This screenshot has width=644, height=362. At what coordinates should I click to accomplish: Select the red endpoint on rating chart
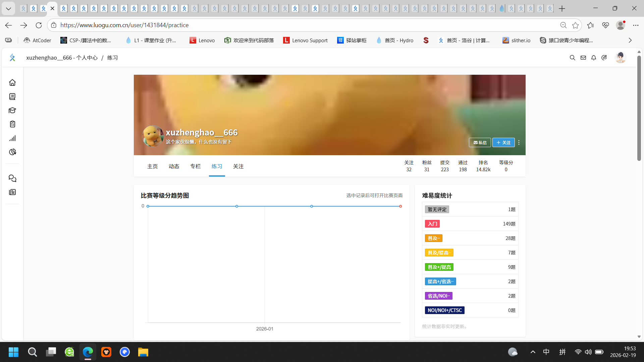(400, 206)
